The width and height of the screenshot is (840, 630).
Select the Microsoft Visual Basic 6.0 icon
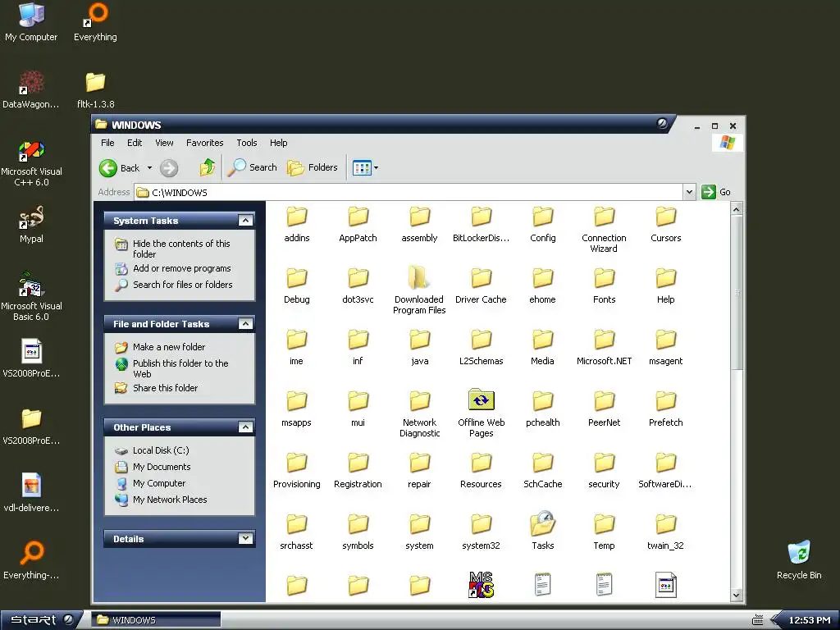pyautogui.click(x=31, y=297)
